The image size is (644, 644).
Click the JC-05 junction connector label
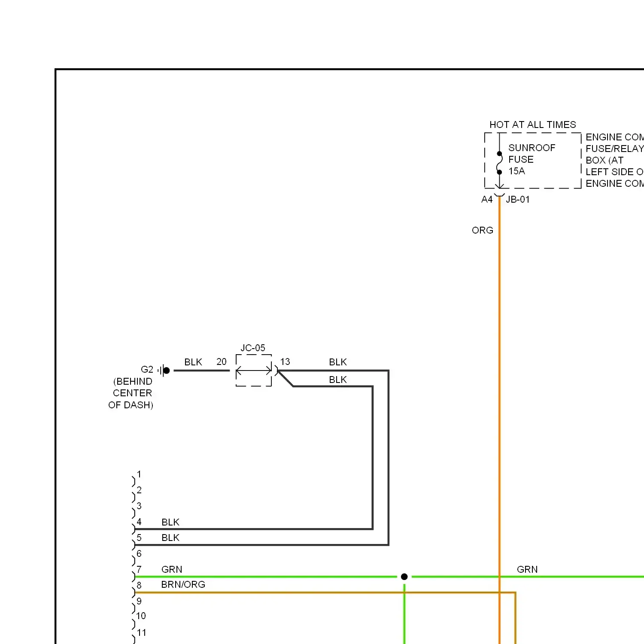253,348
